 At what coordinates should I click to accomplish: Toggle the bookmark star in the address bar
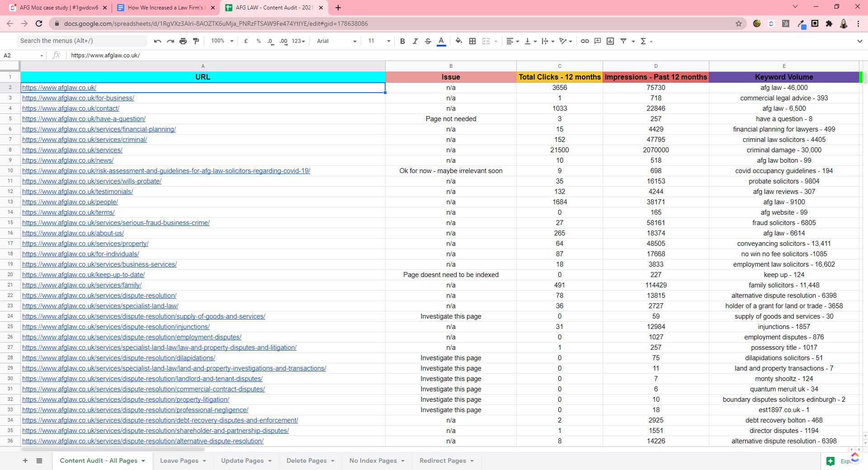(738, 23)
